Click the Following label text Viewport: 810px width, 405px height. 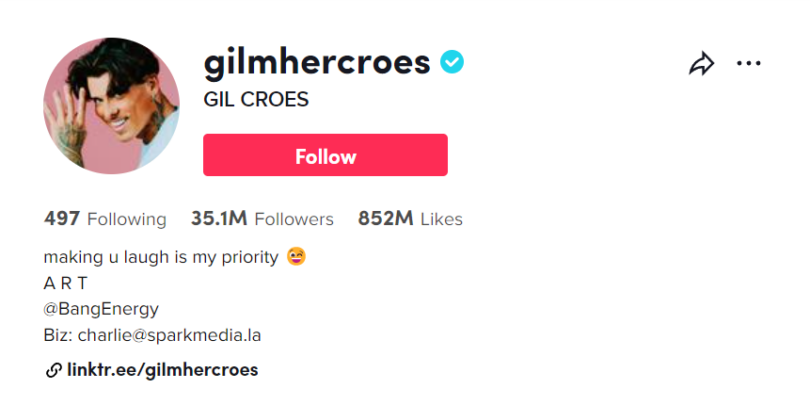127,220
